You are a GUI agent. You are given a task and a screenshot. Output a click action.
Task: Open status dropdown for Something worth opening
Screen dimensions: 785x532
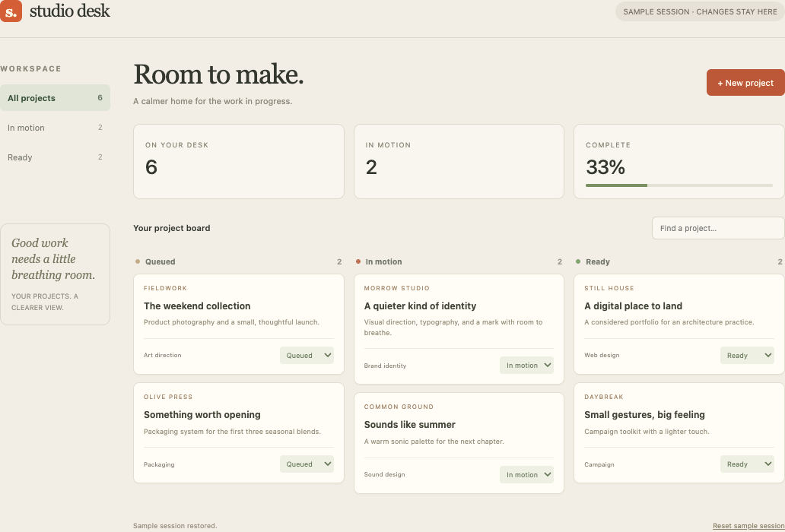coord(307,464)
